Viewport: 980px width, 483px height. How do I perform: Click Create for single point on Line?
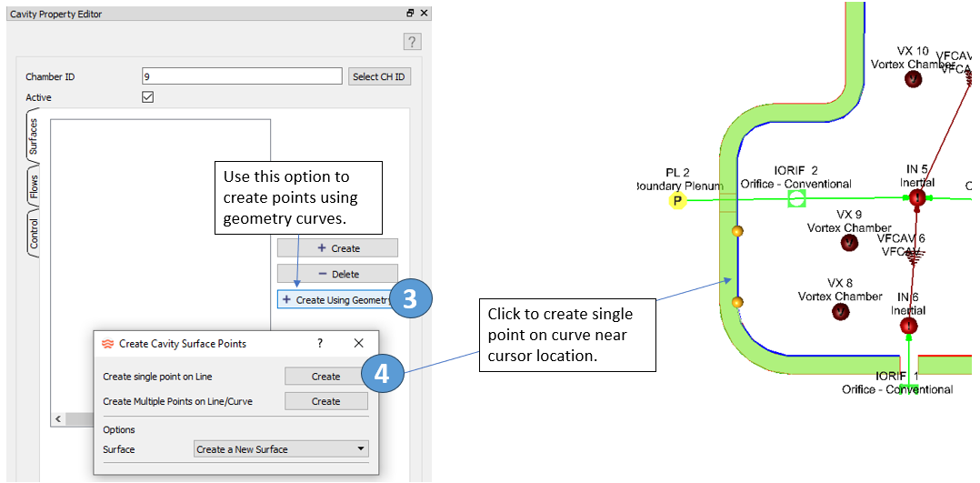[325, 376]
